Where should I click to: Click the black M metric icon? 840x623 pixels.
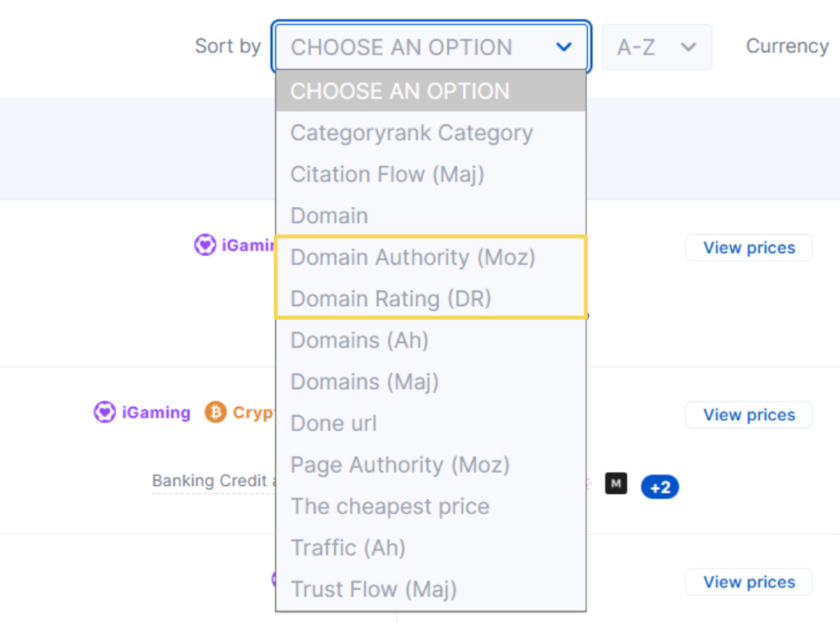(x=615, y=484)
